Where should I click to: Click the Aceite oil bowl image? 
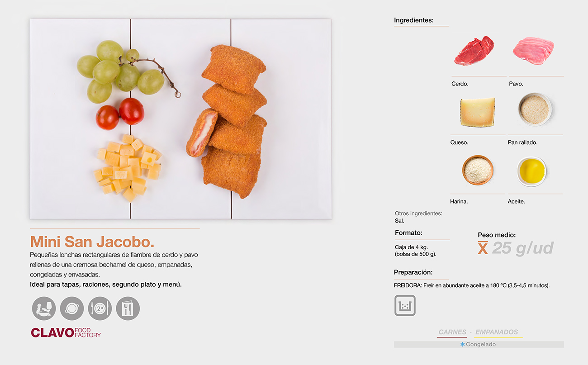(532, 171)
